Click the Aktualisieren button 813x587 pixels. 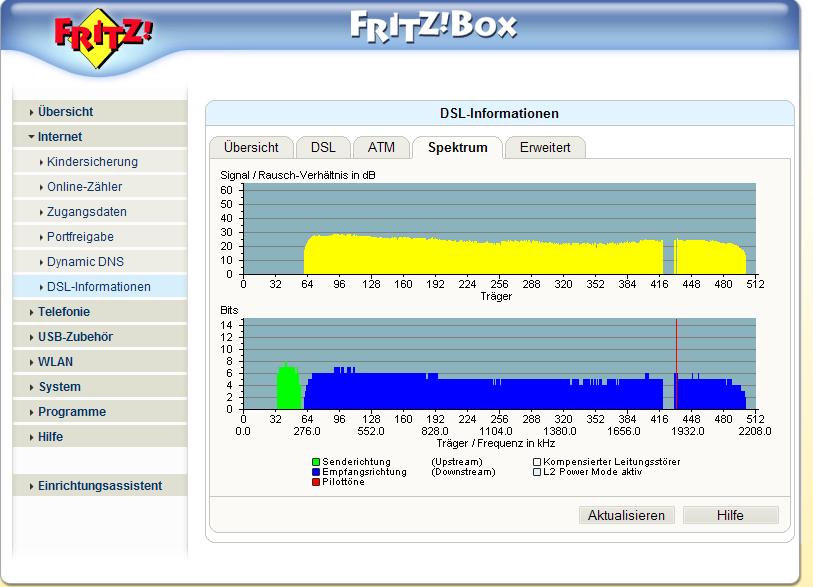point(626,515)
